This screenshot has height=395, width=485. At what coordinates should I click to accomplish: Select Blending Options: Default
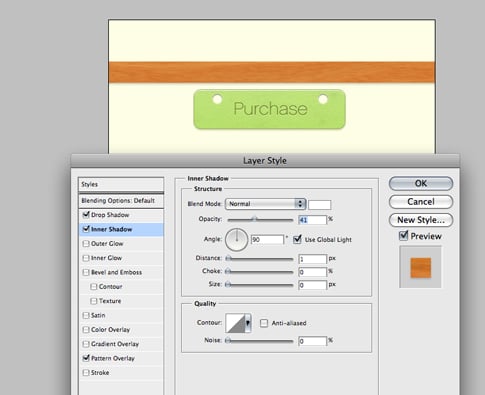coord(121,201)
